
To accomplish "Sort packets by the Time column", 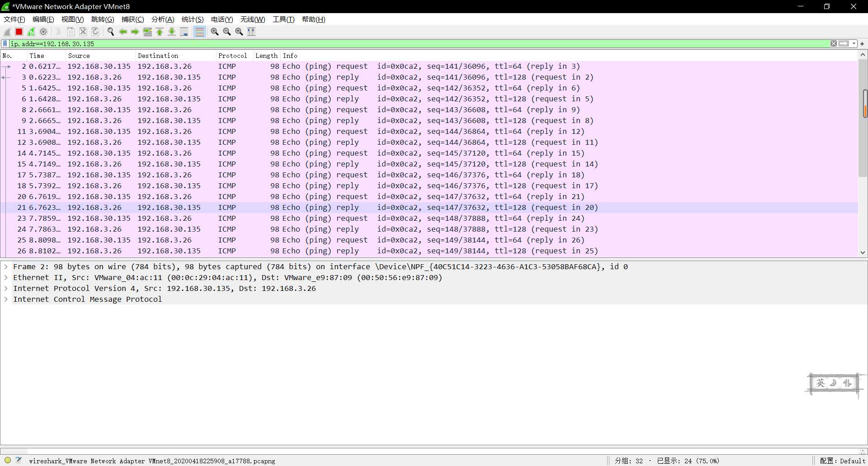I will pyautogui.click(x=46, y=56).
